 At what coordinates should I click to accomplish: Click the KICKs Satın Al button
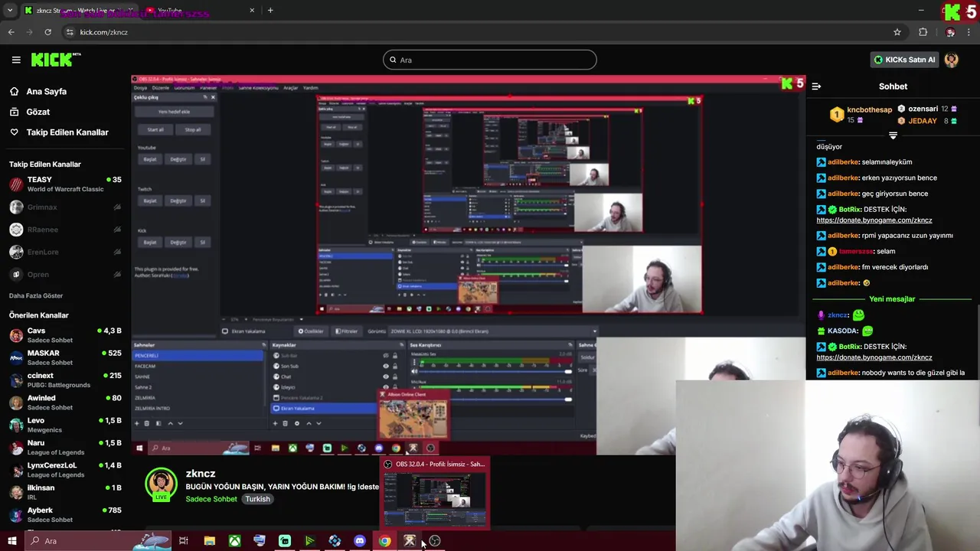pos(906,60)
